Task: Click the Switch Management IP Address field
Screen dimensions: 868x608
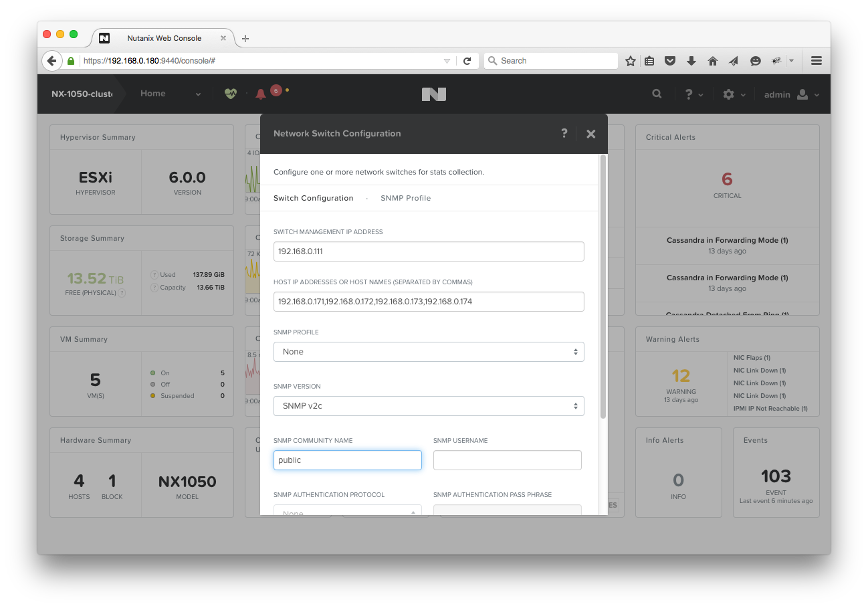Action: point(429,251)
